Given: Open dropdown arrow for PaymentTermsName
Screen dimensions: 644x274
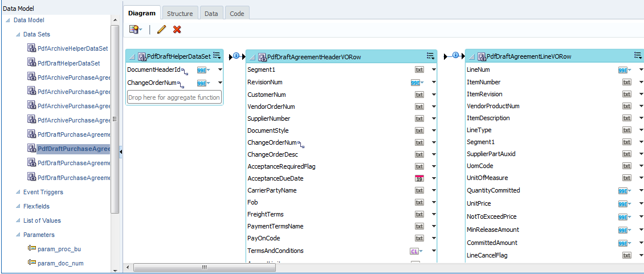Looking at the screenshot, I should 434,226.
